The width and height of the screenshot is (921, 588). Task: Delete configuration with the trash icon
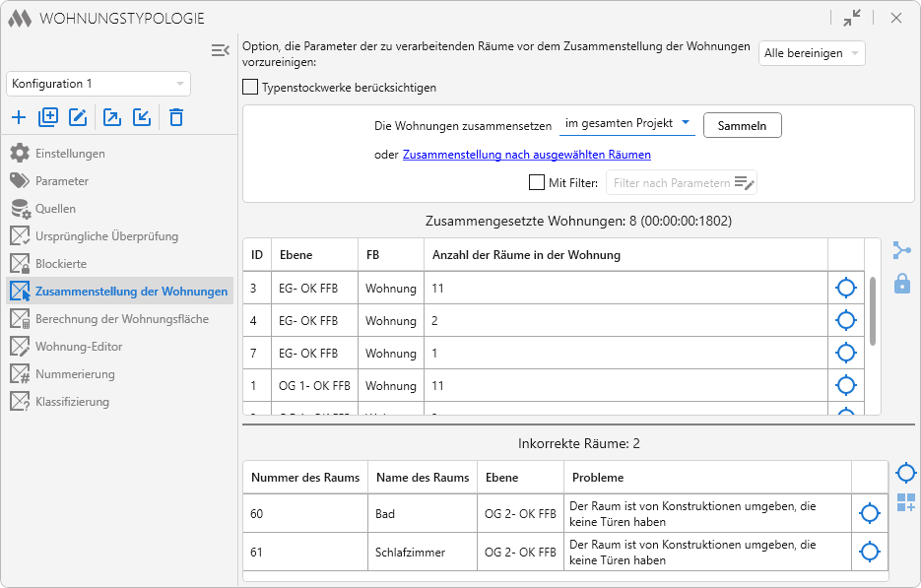176,118
